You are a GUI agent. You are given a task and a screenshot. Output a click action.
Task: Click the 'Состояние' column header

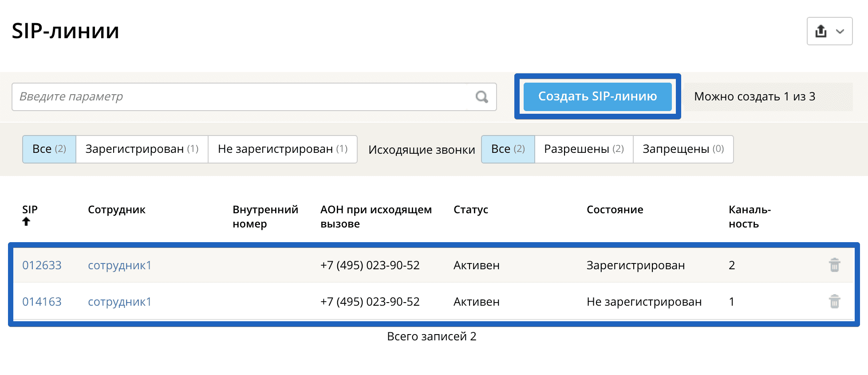(x=615, y=210)
